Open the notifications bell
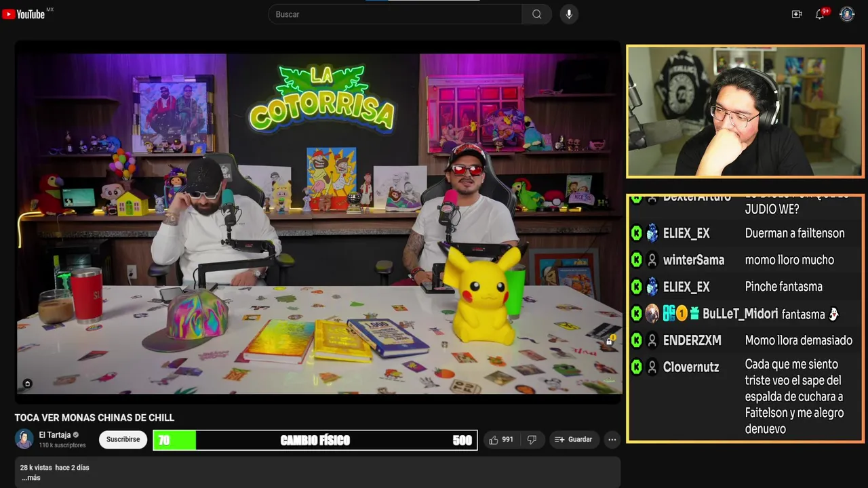 (x=821, y=14)
